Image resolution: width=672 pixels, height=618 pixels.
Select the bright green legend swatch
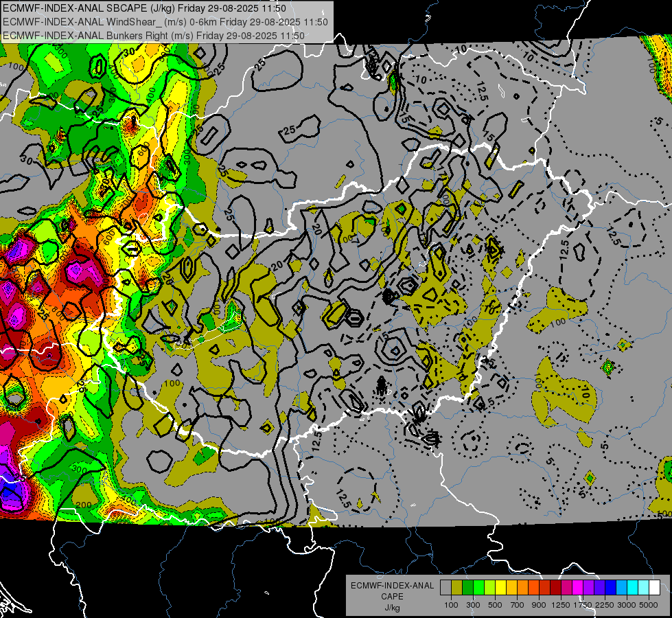point(478,587)
